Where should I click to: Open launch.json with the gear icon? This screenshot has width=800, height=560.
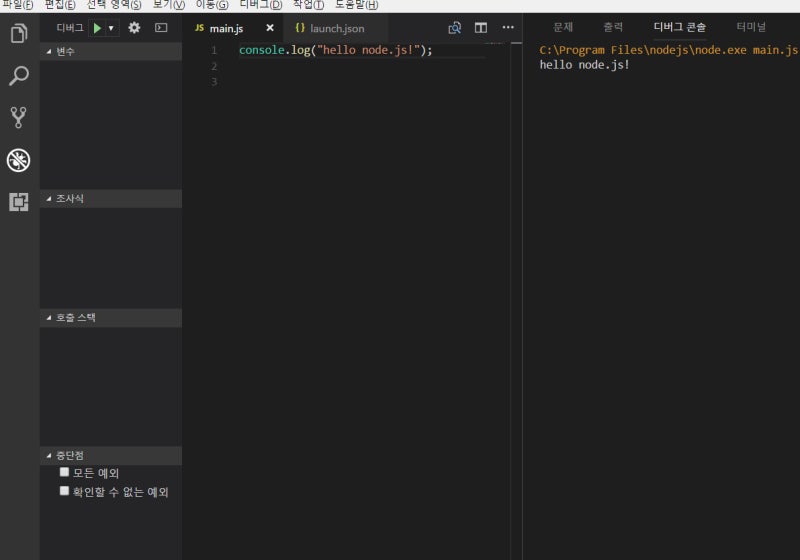click(x=134, y=28)
